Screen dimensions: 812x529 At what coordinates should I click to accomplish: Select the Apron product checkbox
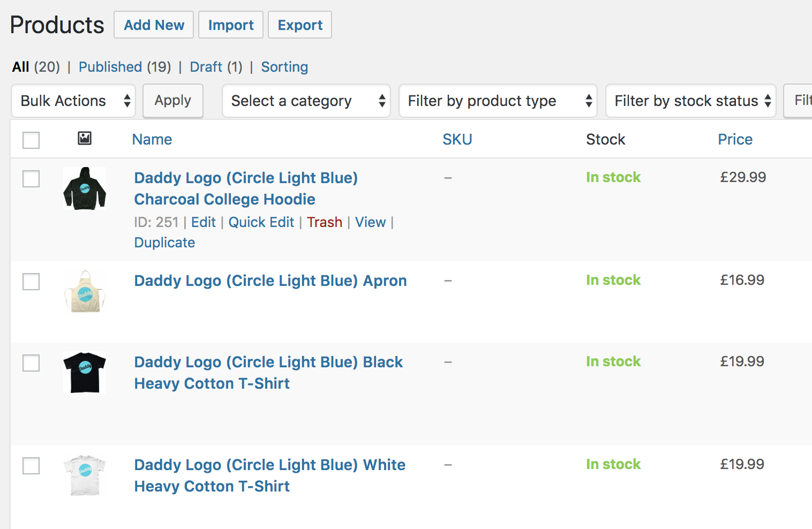(31, 282)
